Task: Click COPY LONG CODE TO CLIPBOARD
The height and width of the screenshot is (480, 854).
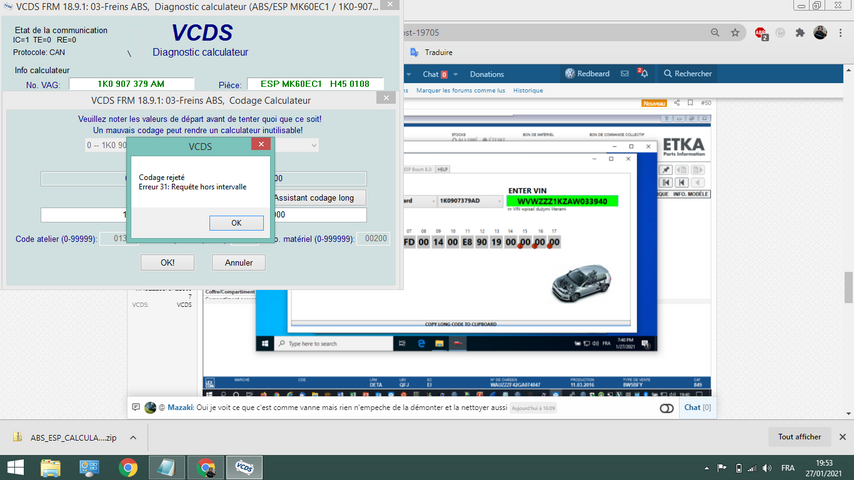Action: click(460, 324)
